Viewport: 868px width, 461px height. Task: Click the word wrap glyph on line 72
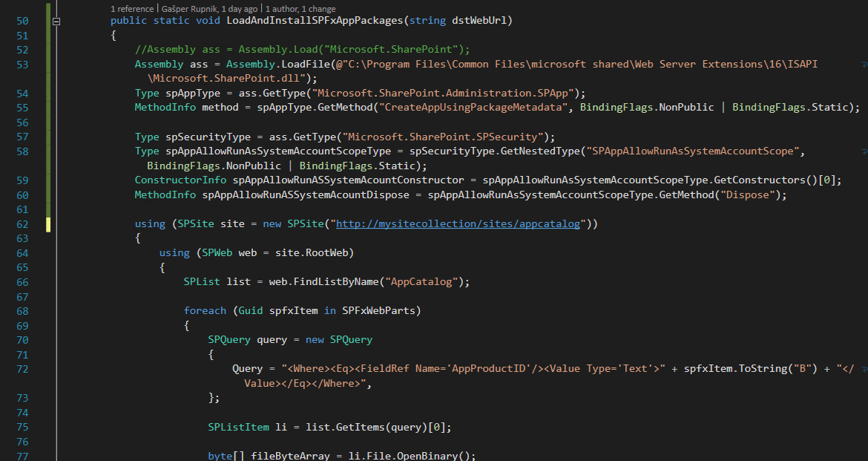864,369
